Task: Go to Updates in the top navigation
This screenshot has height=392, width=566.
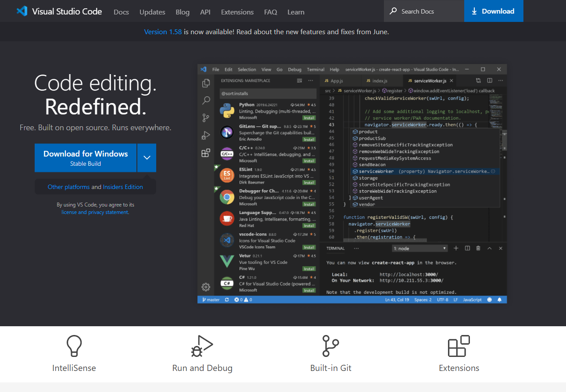Action: [x=152, y=12]
